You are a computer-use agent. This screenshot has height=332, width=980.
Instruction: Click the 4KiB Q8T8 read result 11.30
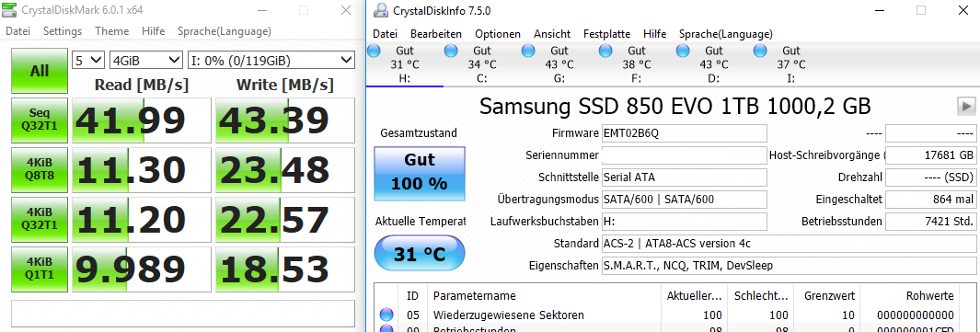pos(142,170)
